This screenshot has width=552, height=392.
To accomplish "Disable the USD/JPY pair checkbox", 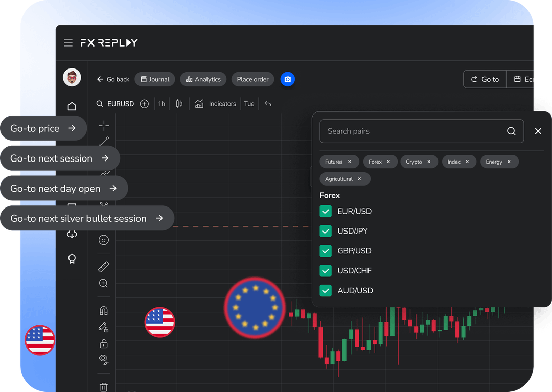I will 326,231.
